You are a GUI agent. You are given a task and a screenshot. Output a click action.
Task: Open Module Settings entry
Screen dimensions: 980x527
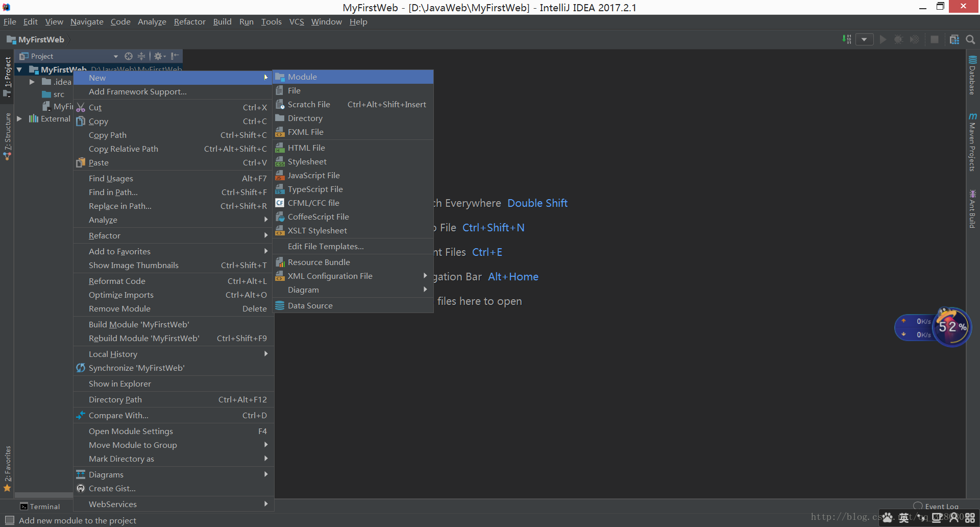click(174, 431)
